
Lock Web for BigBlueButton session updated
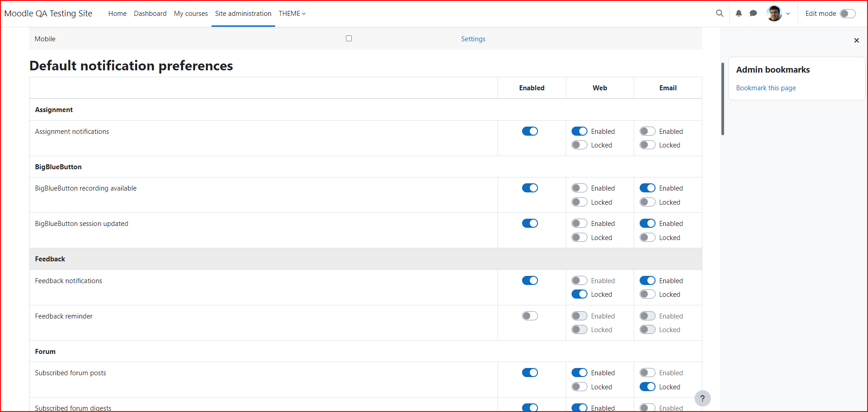point(579,237)
